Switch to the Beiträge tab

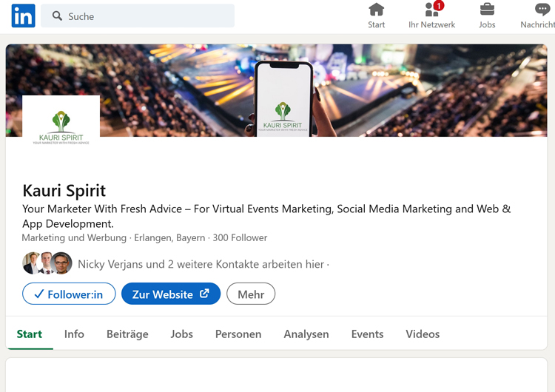[x=127, y=334]
